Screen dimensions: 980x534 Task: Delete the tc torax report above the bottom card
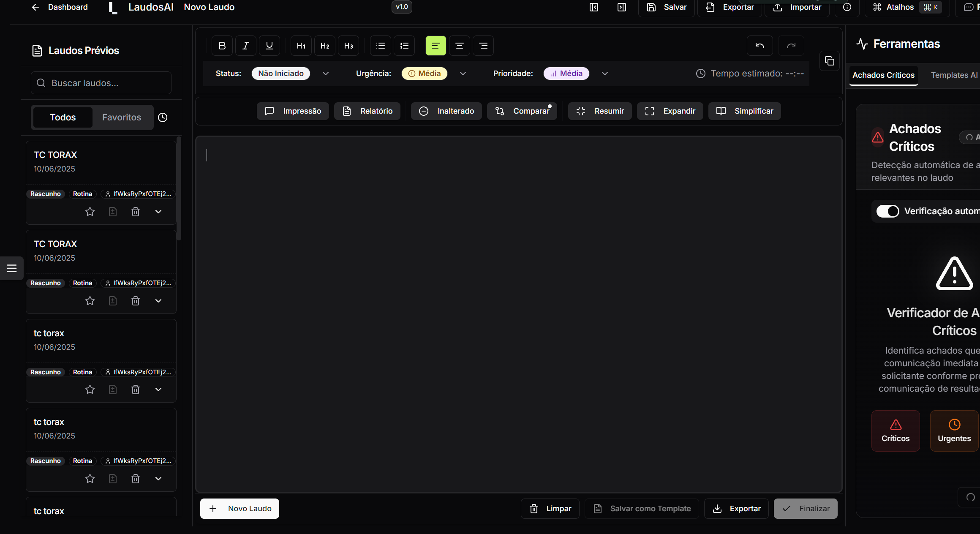pos(136,479)
